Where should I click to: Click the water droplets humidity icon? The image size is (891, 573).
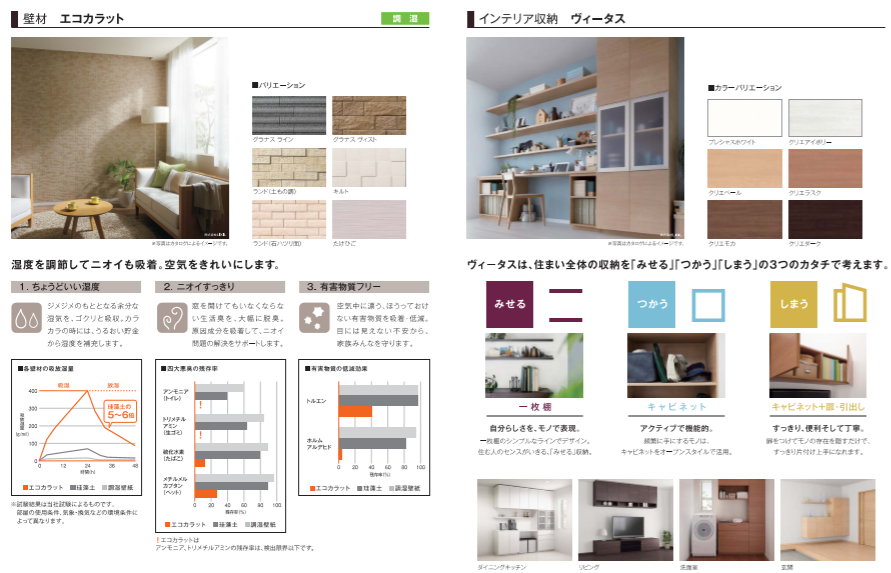[26, 317]
